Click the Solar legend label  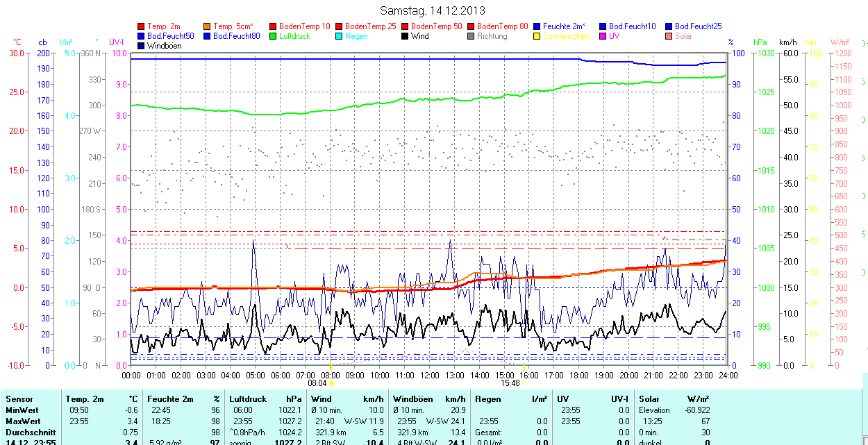(683, 36)
